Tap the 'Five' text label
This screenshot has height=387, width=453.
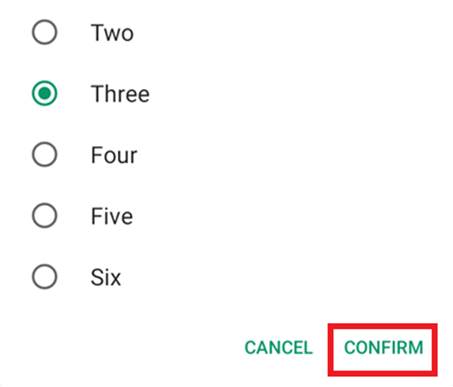tap(112, 216)
